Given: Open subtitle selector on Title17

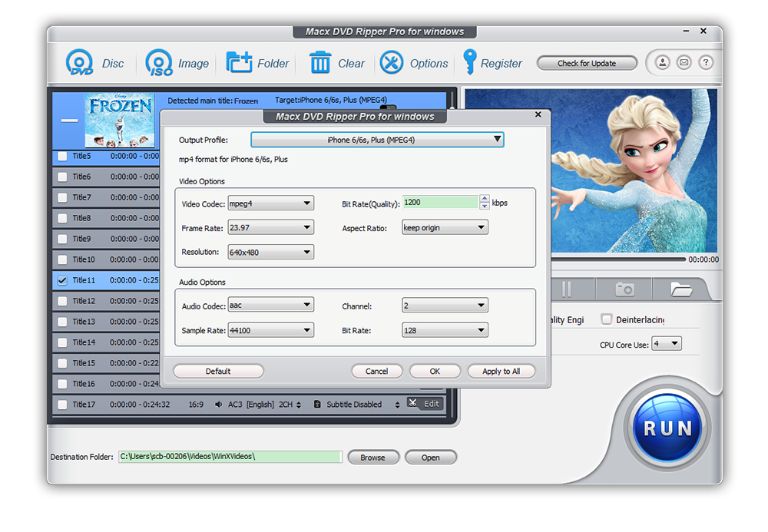Looking at the screenshot, I should [397, 405].
